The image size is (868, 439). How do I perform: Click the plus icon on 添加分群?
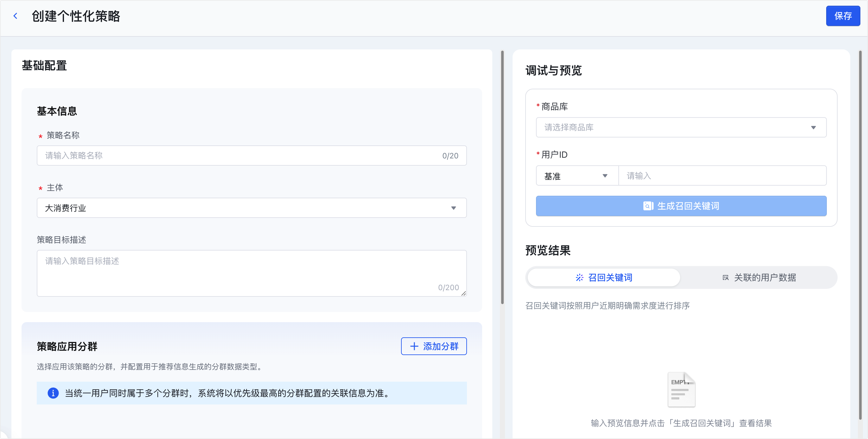[x=414, y=346]
